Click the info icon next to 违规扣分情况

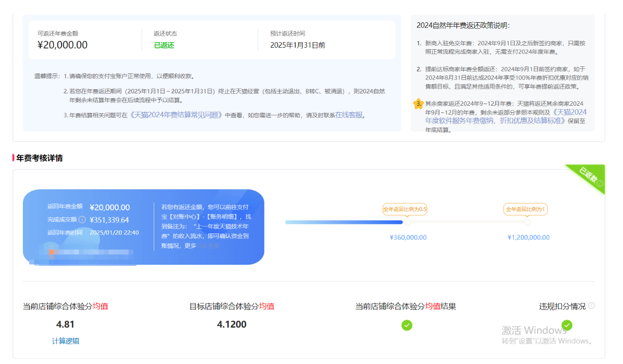tap(591, 306)
